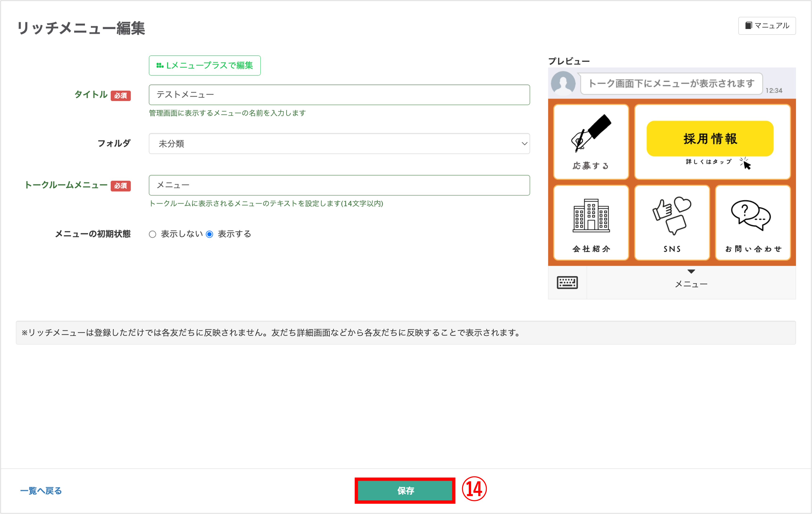Click the 一覧へ戻る link
This screenshot has height=522, width=812.
(x=41, y=490)
